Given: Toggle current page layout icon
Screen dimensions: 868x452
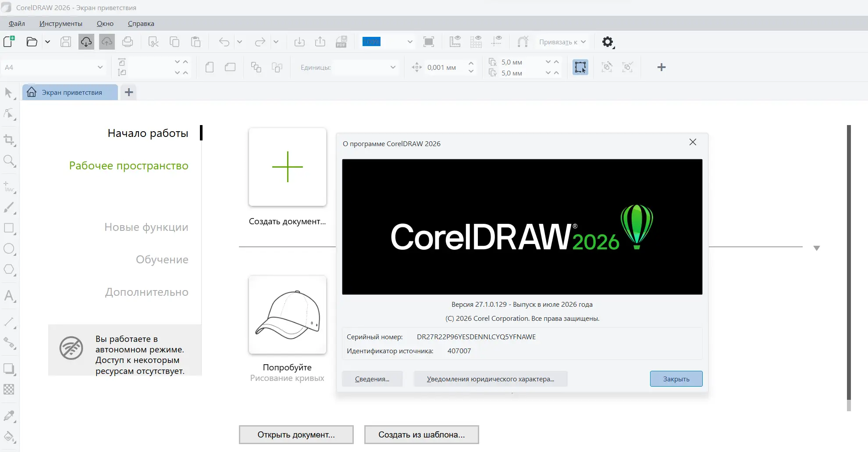Looking at the screenshot, I should 277,67.
